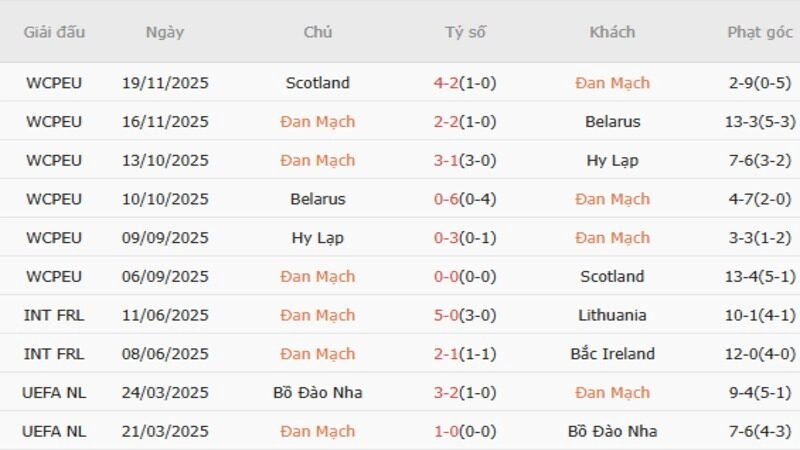Click the date 21/03/2025
800x450 pixels.
tap(164, 432)
